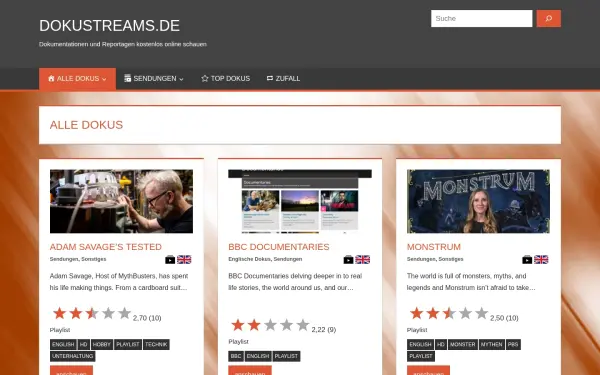Open Sonstiges category under Adam Savage's Tested

pyautogui.click(x=94, y=259)
